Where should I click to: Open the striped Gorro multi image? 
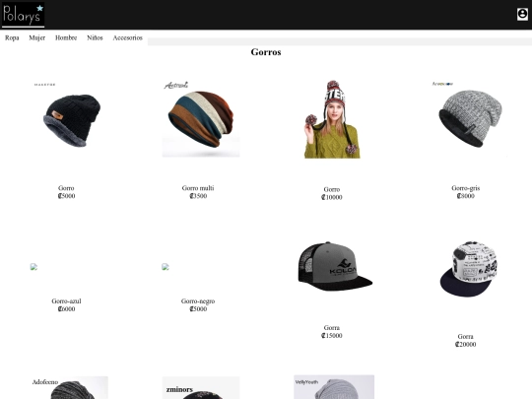tap(201, 119)
